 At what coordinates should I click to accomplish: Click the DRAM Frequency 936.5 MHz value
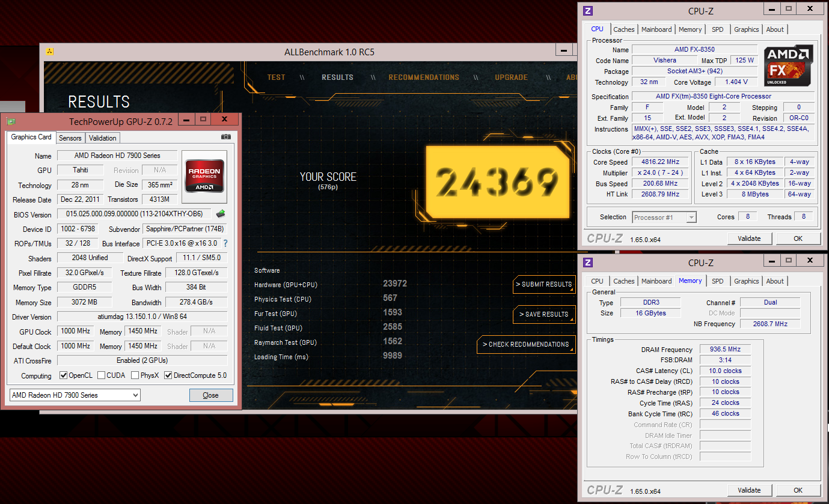coord(725,350)
